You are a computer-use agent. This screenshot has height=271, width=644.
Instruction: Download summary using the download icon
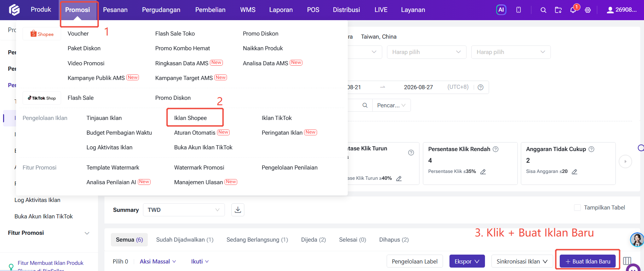pyautogui.click(x=238, y=210)
